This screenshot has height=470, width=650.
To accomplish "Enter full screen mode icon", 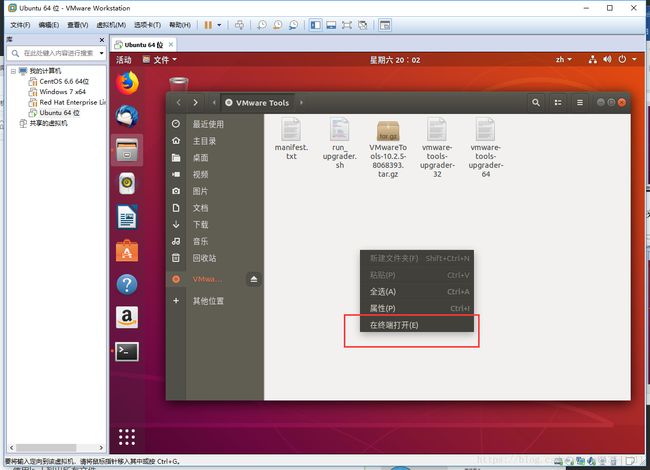I will click(x=347, y=25).
